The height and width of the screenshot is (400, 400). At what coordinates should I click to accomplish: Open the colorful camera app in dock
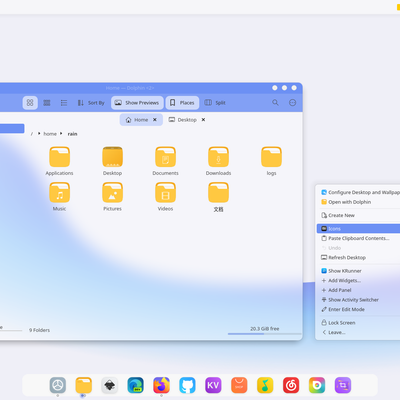[317, 385]
